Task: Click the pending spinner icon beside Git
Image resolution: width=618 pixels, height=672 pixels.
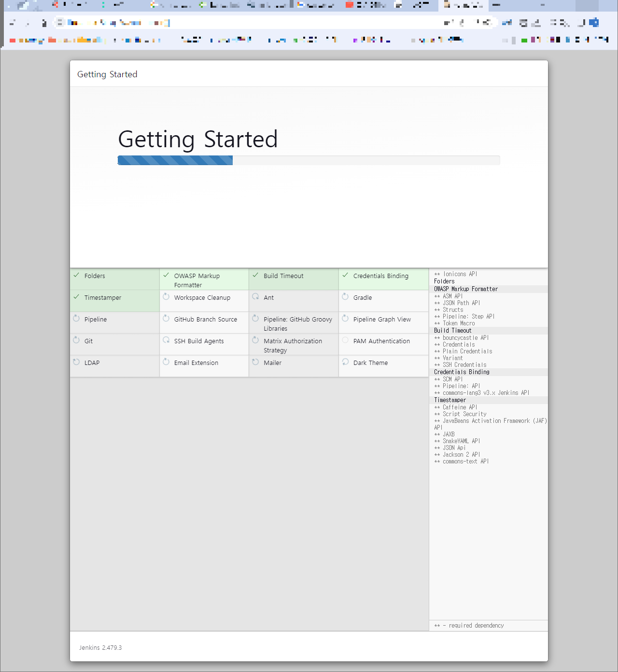Action: [x=76, y=340]
